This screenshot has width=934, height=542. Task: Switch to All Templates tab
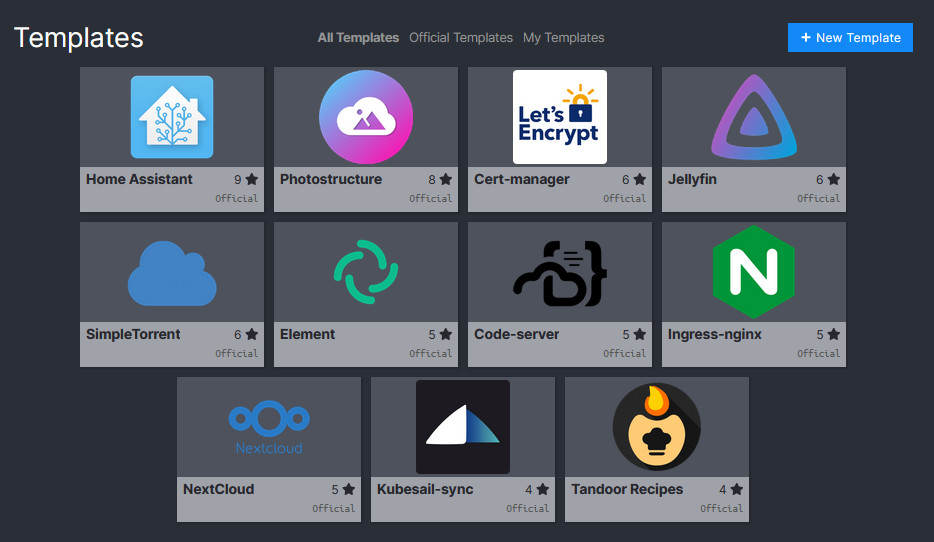click(358, 38)
